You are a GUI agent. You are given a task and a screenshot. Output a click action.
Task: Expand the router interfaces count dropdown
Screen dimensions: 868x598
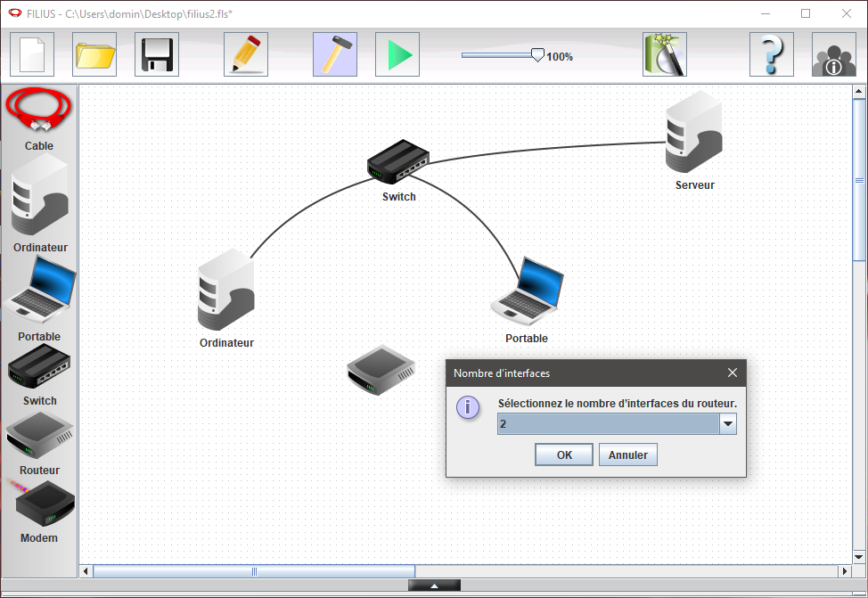(728, 424)
